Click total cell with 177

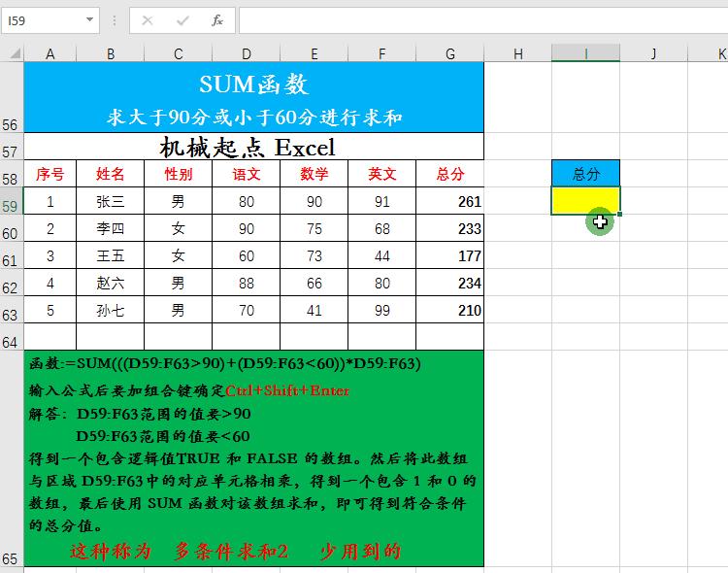(x=450, y=255)
